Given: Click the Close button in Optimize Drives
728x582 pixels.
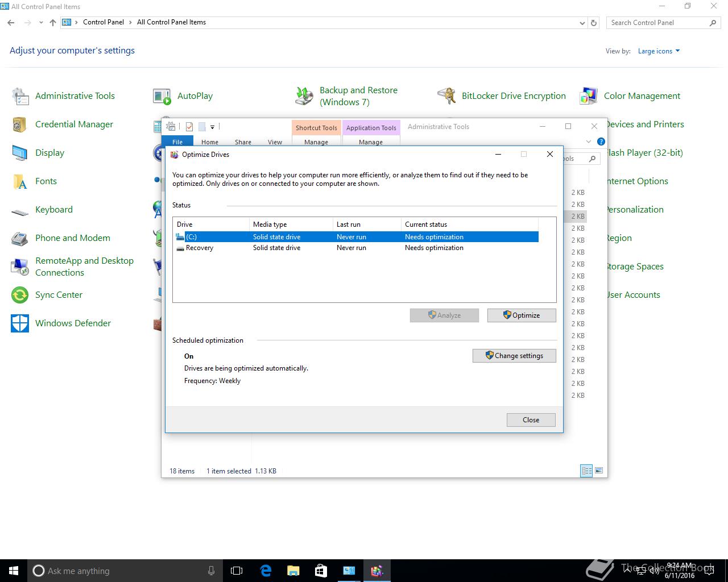Looking at the screenshot, I should point(531,420).
